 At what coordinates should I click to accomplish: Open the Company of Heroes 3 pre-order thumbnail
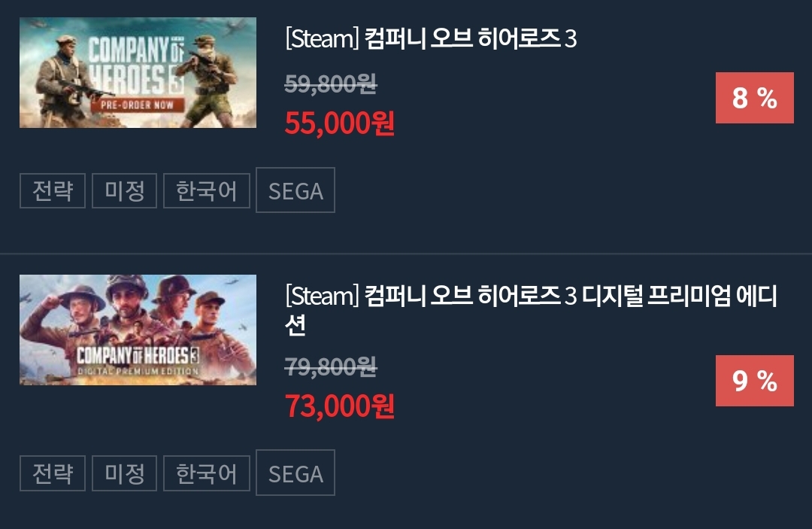(138, 72)
